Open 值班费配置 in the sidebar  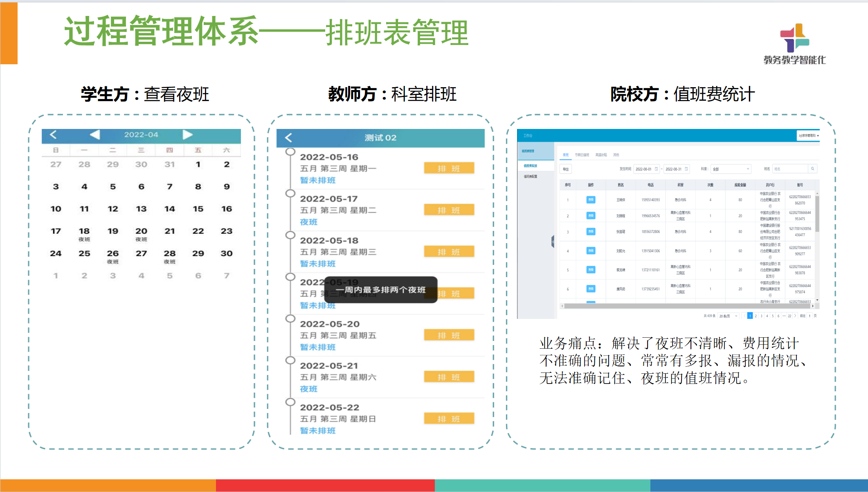tap(531, 176)
